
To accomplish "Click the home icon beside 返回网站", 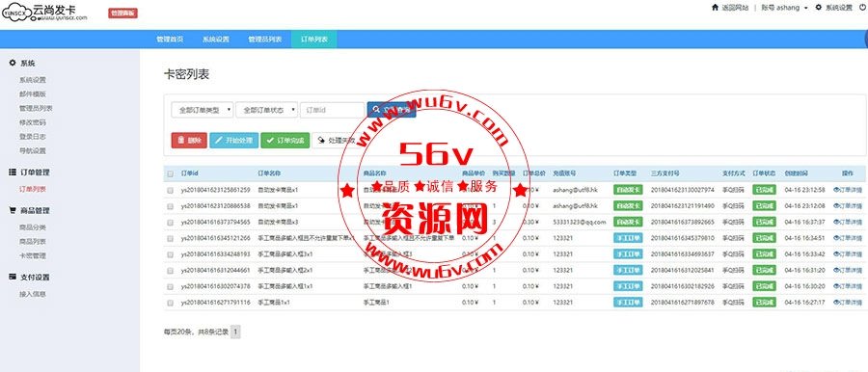I will pyautogui.click(x=716, y=8).
